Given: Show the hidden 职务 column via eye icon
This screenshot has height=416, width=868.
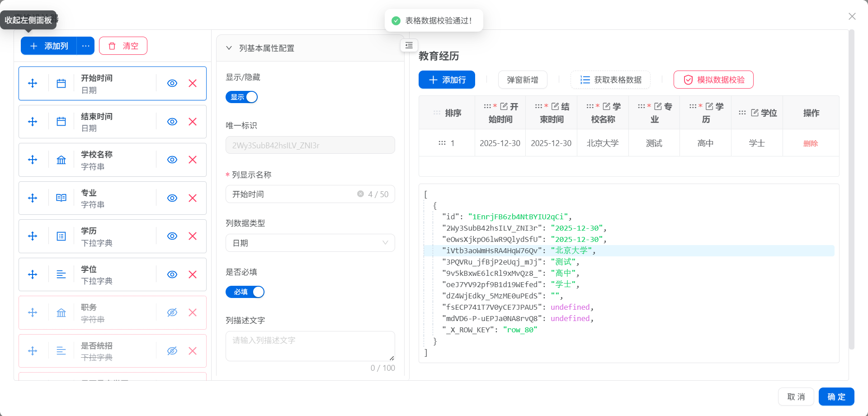Looking at the screenshot, I should (x=172, y=312).
